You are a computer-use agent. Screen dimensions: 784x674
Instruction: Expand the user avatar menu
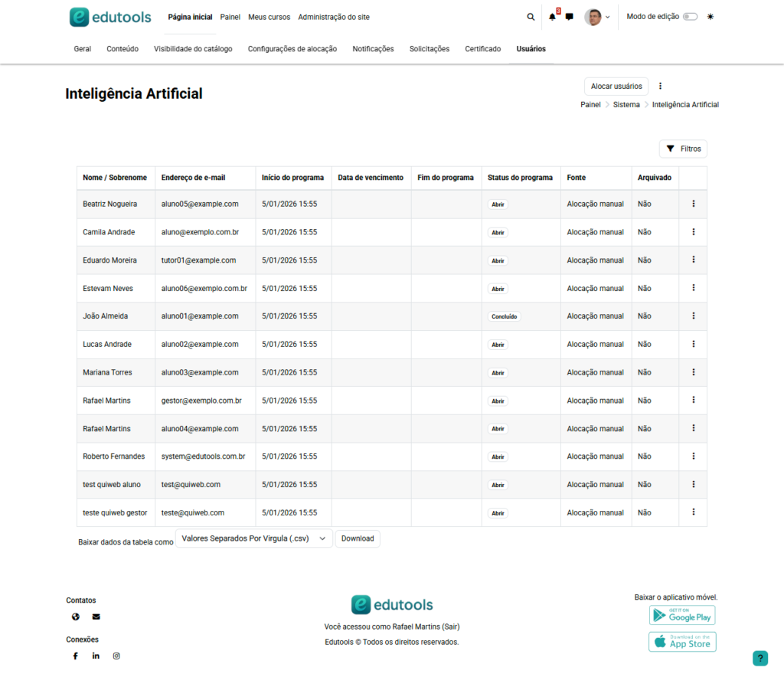[597, 17]
